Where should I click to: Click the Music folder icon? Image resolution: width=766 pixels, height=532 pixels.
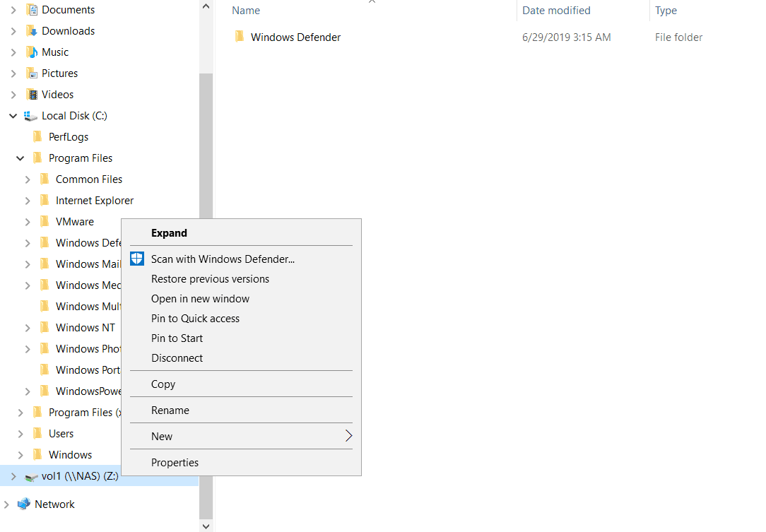click(31, 52)
